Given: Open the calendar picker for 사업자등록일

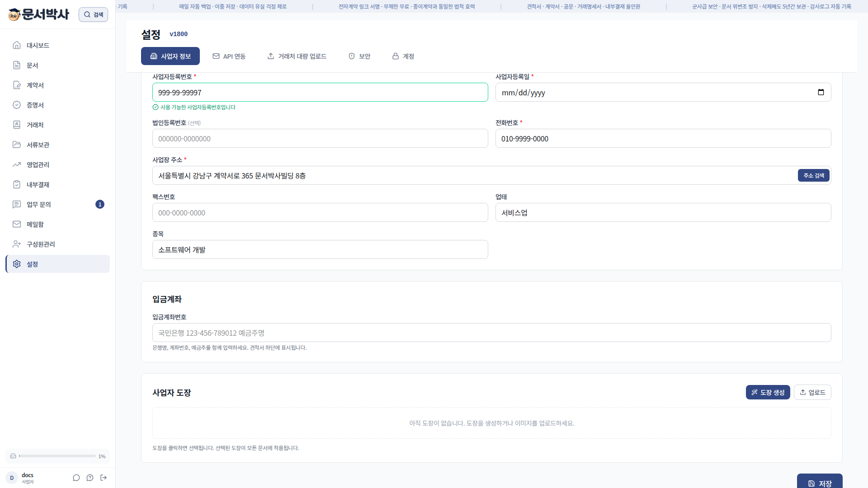Looking at the screenshot, I should (x=821, y=92).
